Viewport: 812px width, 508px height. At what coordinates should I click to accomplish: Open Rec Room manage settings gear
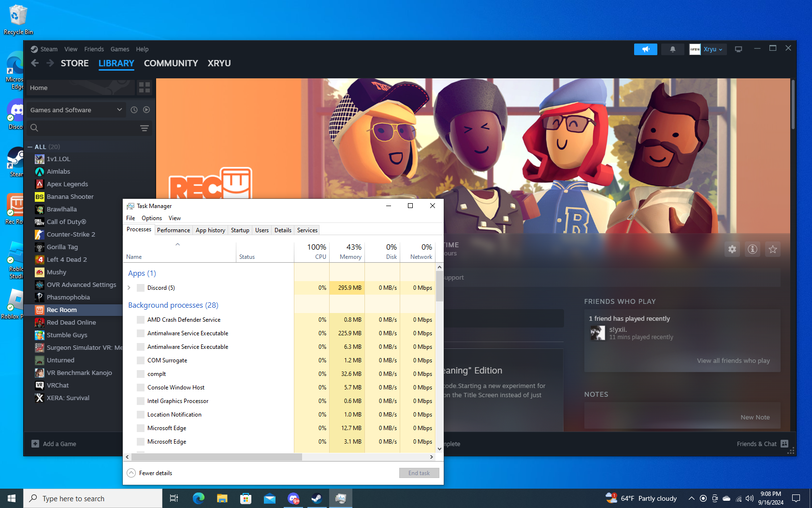tap(732, 249)
